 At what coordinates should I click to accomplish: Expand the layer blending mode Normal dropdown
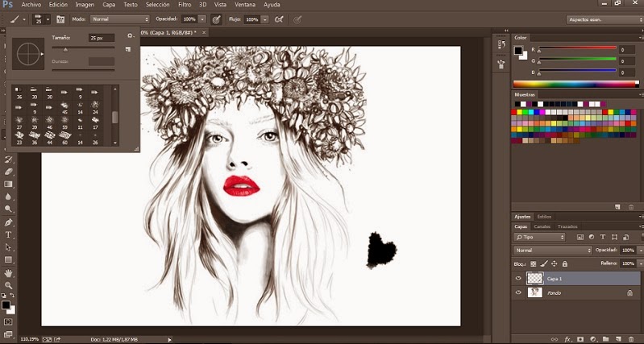pyautogui.click(x=553, y=251)
